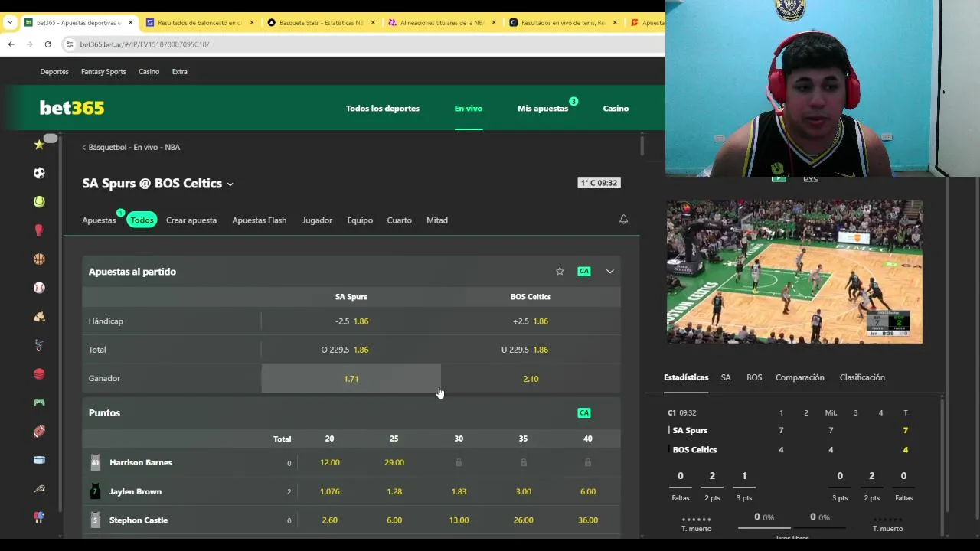Select the red boxing glove icon
Viewport: 980px width, 551px height.
tap(39, 230)
